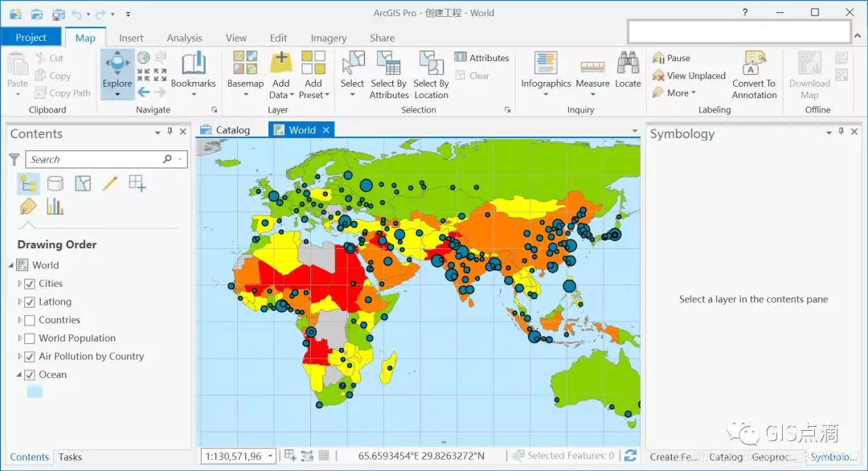868x471 pixels.
Task: Open the Geoprocessing bottom tab
Action: [773, 457]
